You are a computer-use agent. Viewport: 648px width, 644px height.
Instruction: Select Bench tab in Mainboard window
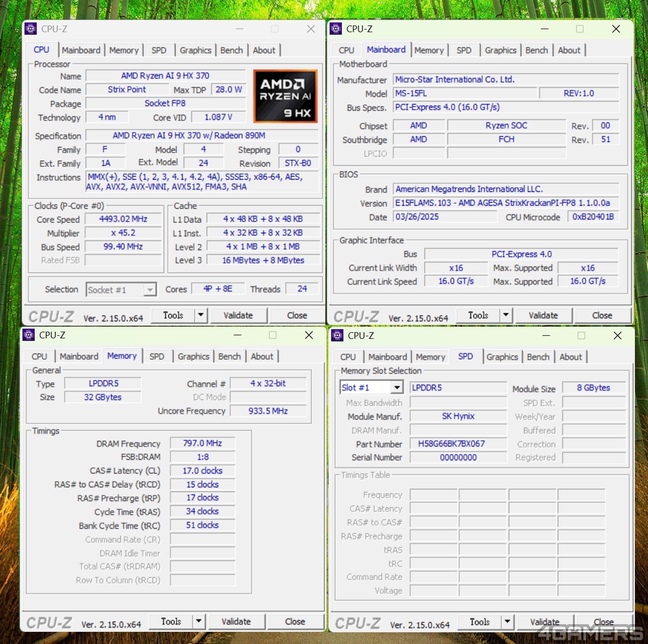coord(536,50)
